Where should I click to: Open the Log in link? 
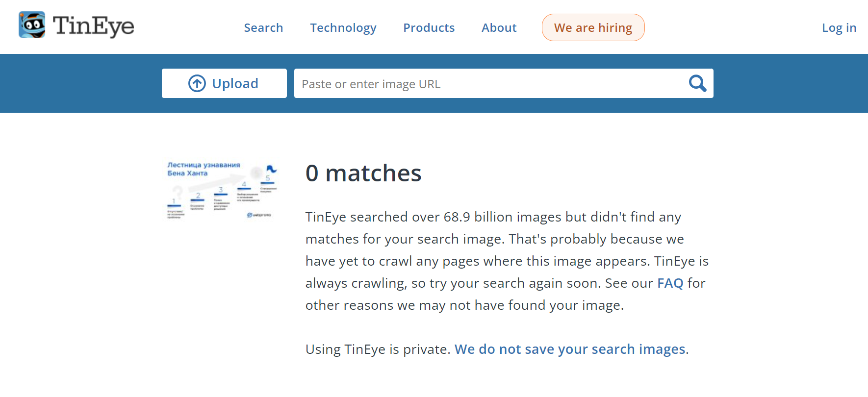tap(839, 28)
